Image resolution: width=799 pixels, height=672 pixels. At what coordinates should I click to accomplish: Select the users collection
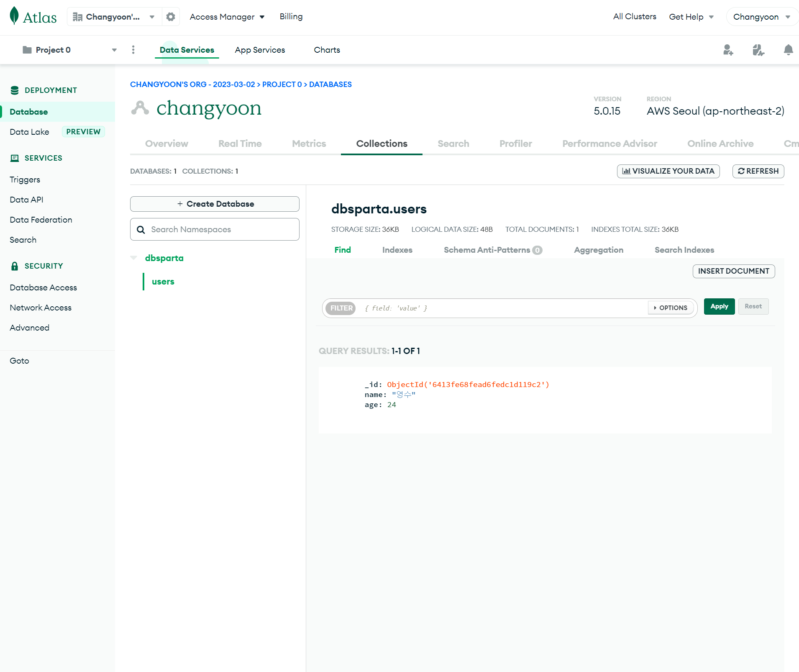(163, 282)
